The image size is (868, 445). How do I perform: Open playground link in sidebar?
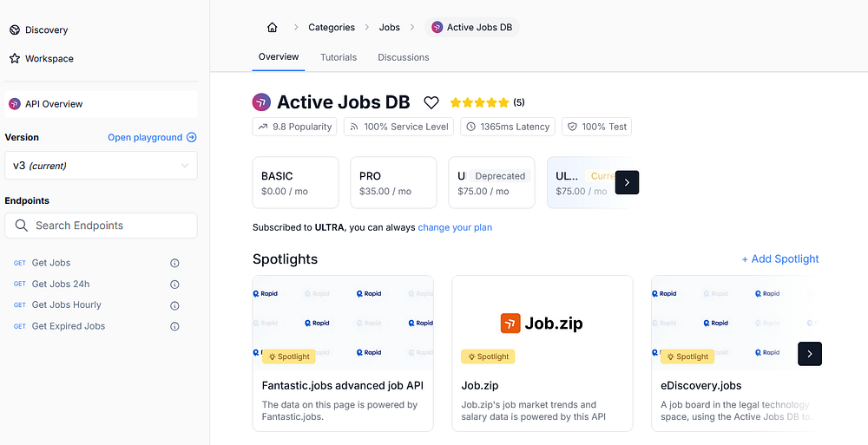point(152,137)
